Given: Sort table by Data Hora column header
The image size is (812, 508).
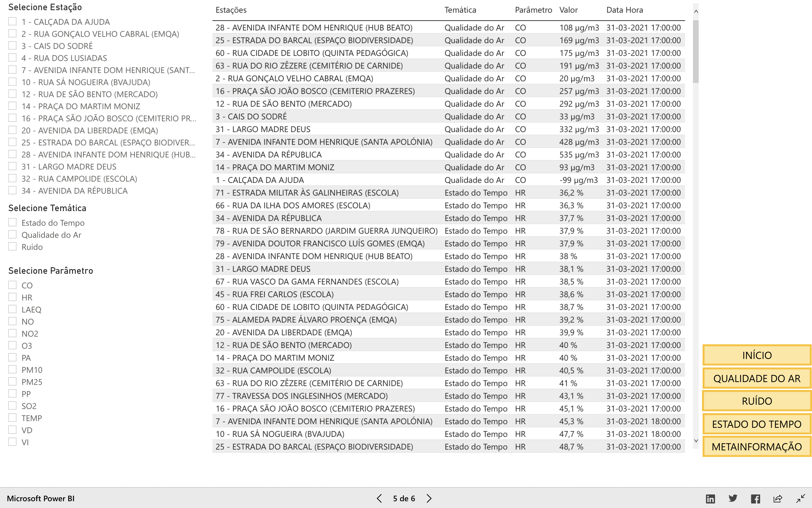Looking at the screenshot, I should [625, 10].
